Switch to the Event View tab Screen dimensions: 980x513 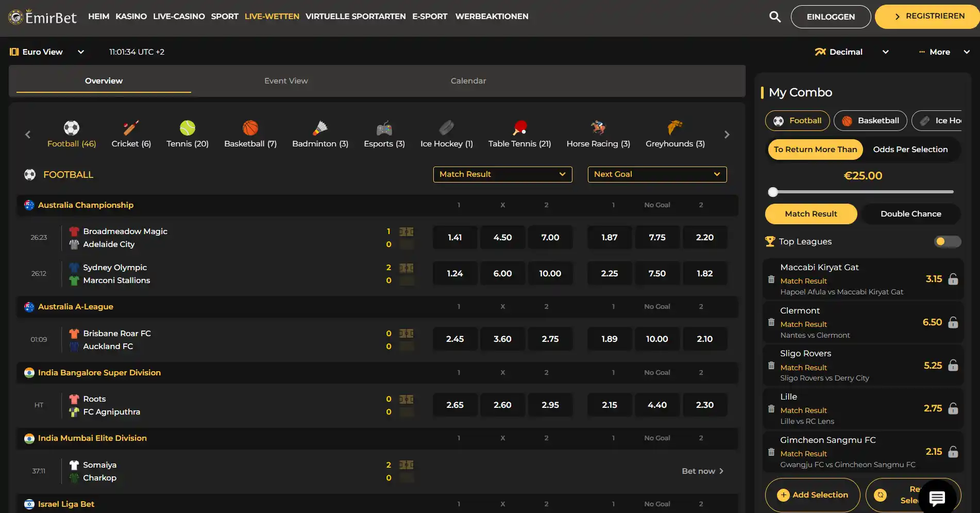(x=286, y=81)
